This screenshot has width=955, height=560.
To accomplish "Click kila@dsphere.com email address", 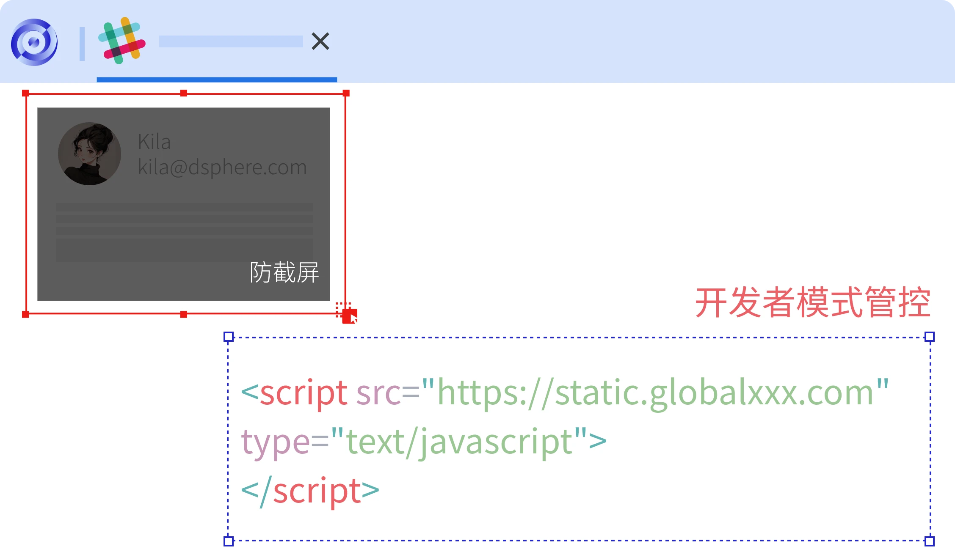I will click(222, 167).
